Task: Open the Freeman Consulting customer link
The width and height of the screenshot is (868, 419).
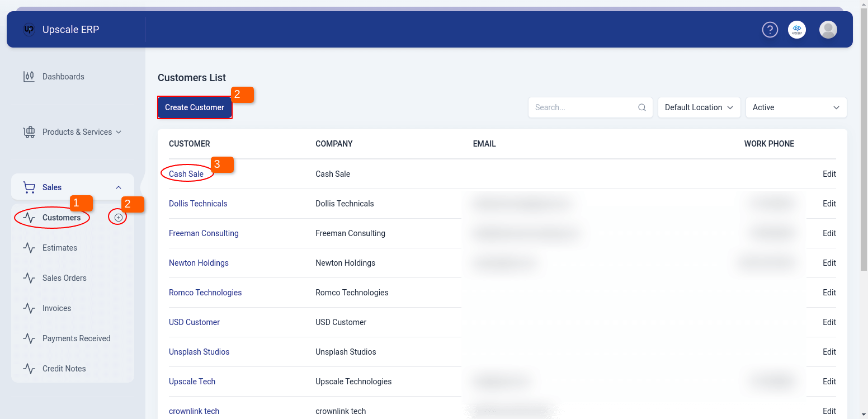Action: [204, 233]
